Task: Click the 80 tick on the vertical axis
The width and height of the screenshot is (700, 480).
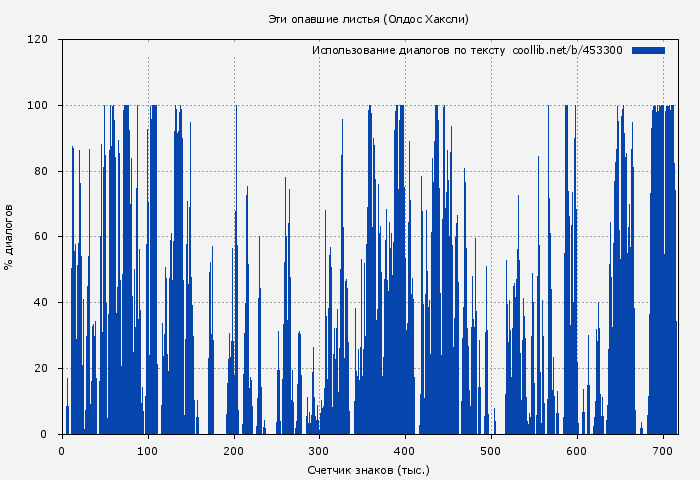Action: click(41, 171)
